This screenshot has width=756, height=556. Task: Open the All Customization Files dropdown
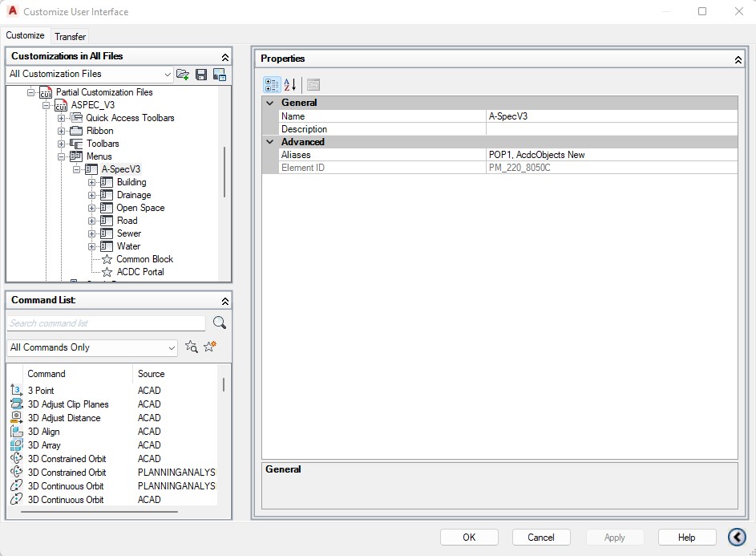168,75
